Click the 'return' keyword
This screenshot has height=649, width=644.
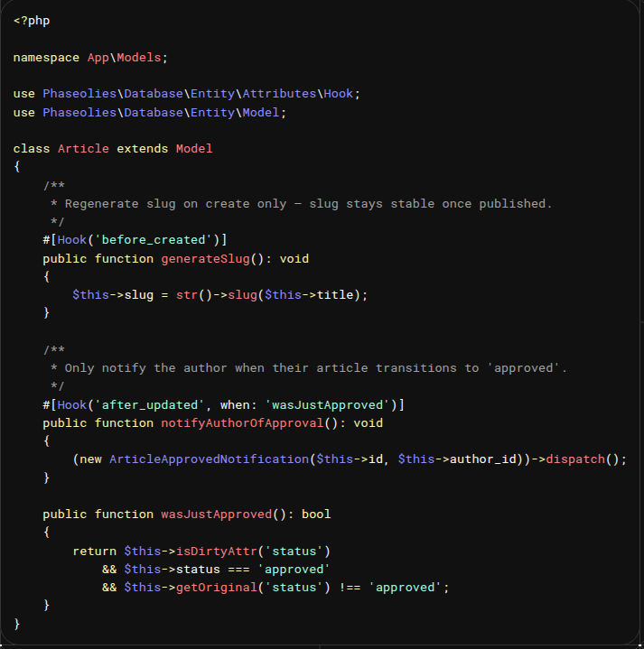[x=95, y=551]
